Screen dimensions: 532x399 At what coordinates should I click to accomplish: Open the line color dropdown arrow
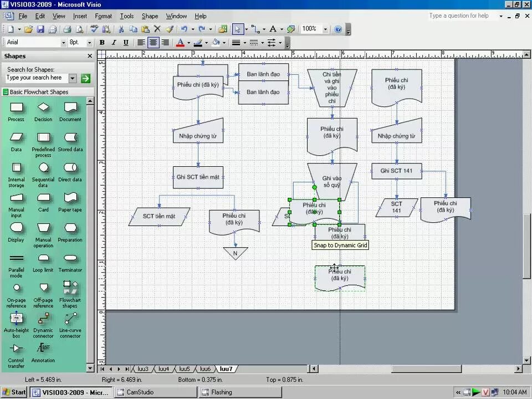tap(206, 43)
